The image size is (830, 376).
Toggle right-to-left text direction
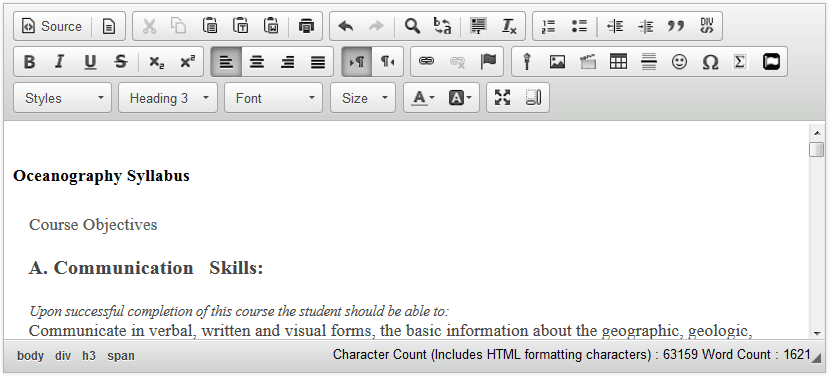[387, 62]
